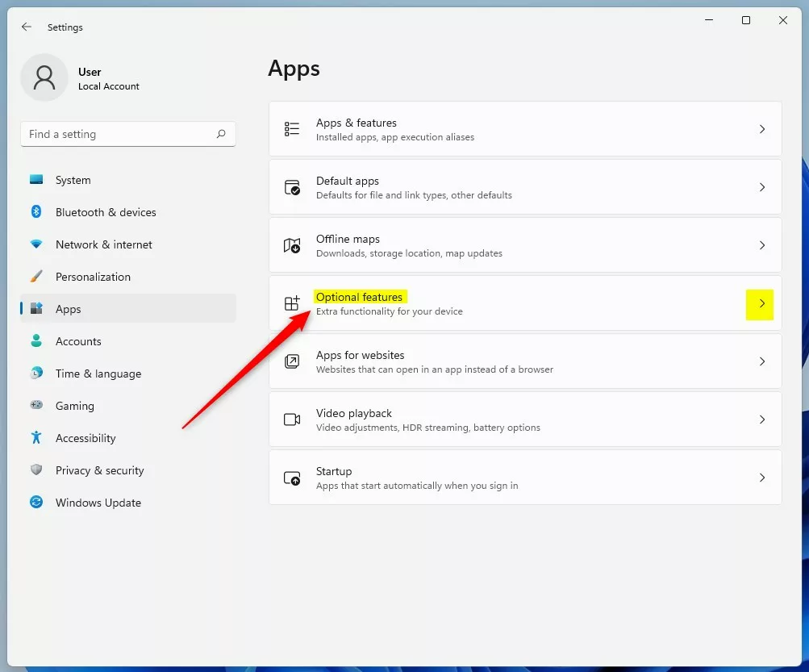Click the back arrow icon in Settings

[x=27, y=27]
